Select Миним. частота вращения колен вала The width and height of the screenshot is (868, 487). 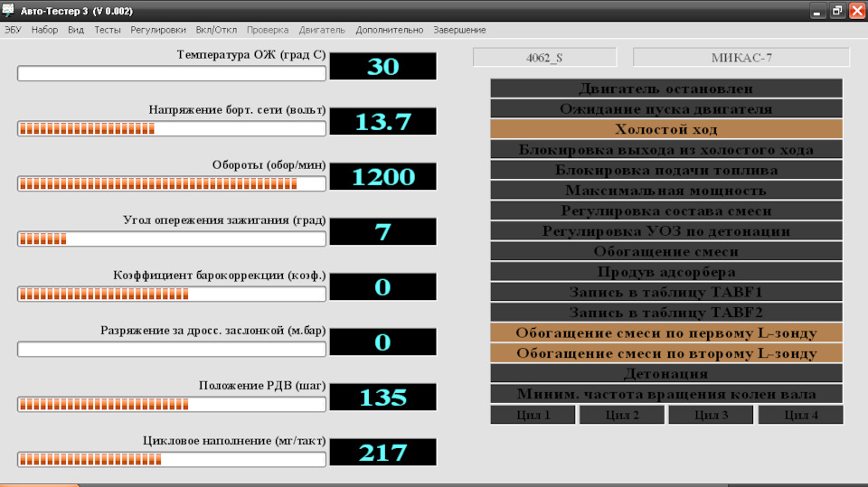tap(666, 394)
